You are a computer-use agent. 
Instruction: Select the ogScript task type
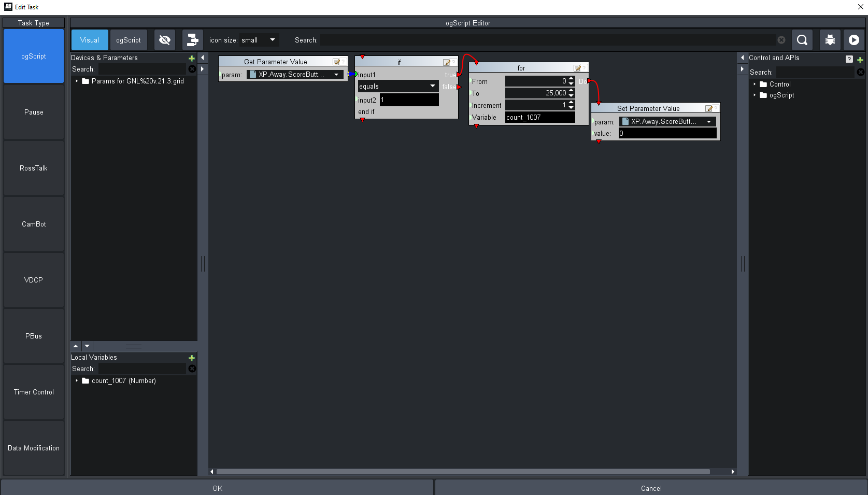tap(34, 56)
